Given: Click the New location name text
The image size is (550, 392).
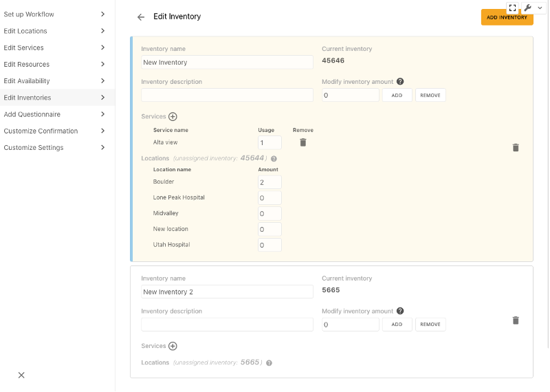Looking at the screenshot, I should click(x=170, y=229).
